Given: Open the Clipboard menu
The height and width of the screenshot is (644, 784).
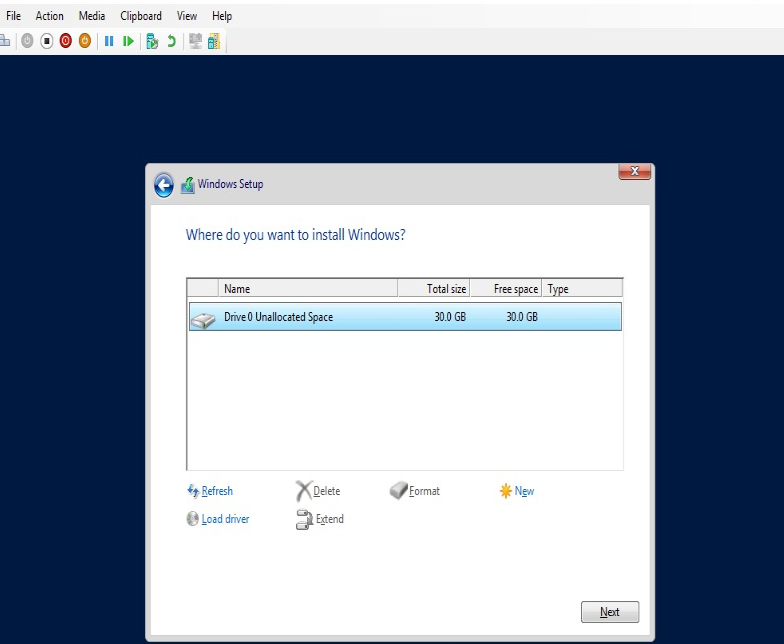Looking at the screenshot, I should point(141,16).
